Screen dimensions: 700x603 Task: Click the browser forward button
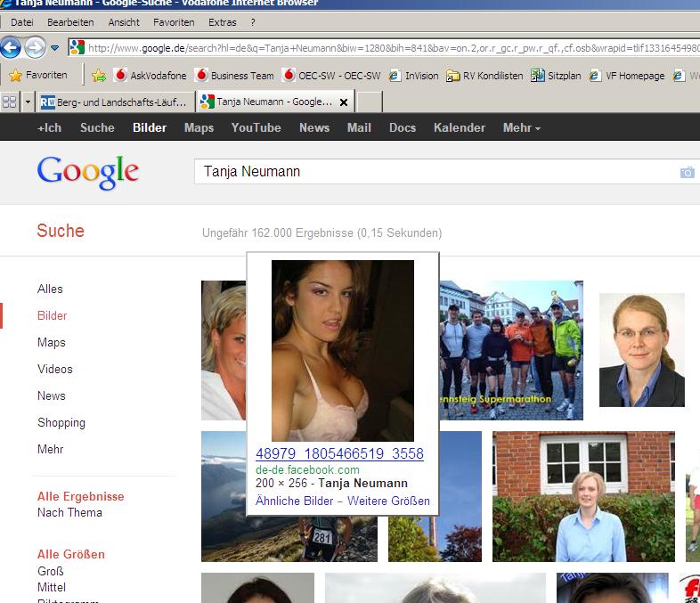[35, 47]
